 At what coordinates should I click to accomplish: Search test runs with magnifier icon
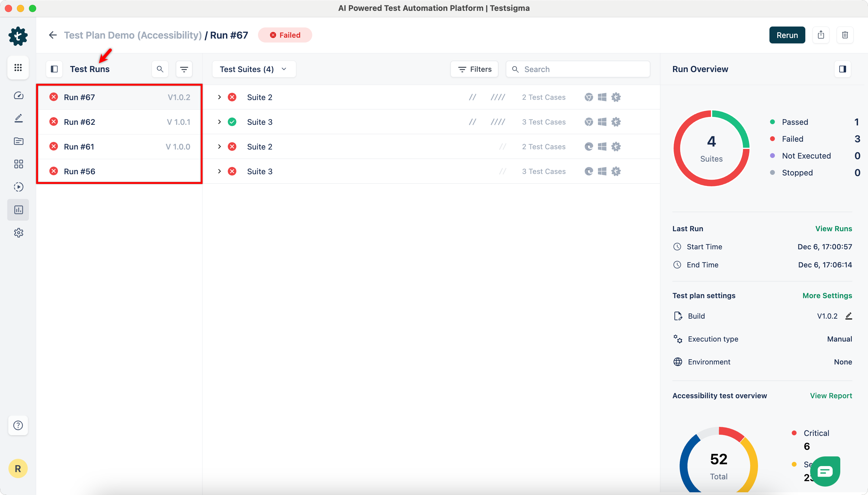coord(160,69)
